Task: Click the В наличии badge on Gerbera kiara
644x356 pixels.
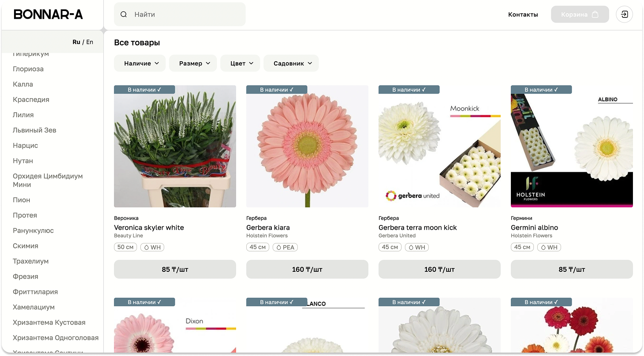Action: click(276, 90)
